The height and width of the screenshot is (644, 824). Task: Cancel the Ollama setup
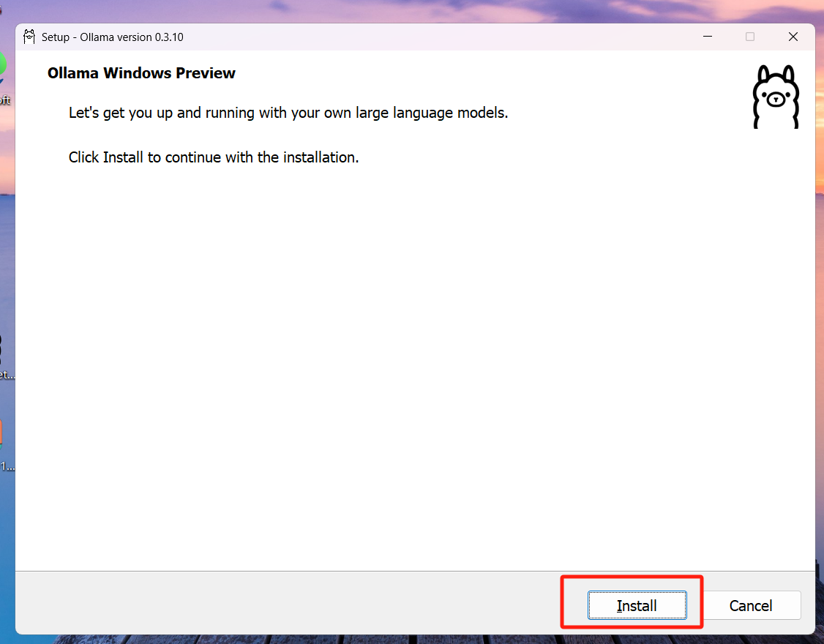point(751,605)
